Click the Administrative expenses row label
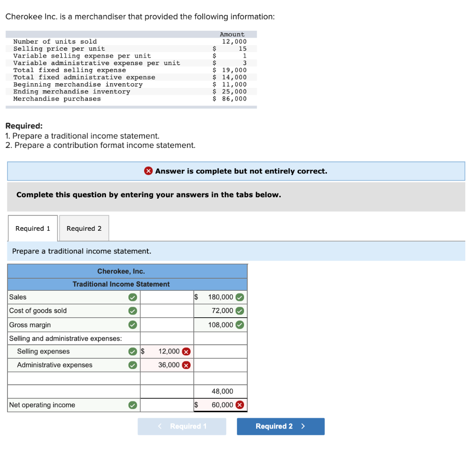The width and height of the screenshot is (476, 468). click(x=55, y=365)
